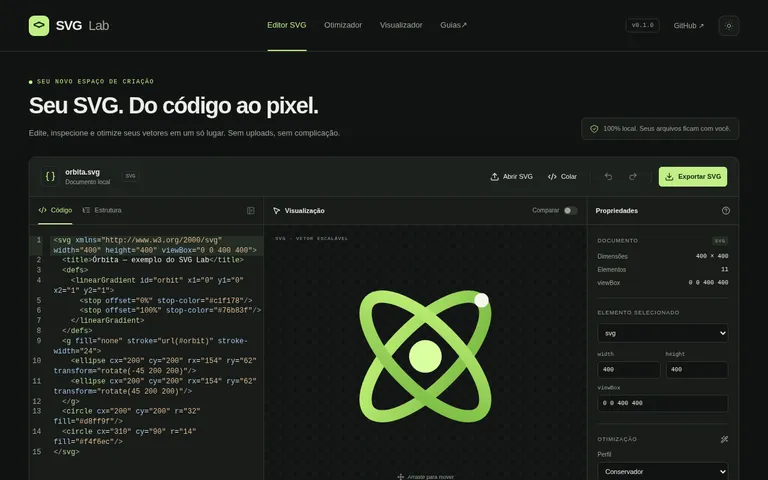Viewport: 768px width, 480px height.
Task: Open the Propriedades help question icon
Action: pos(725,211)
